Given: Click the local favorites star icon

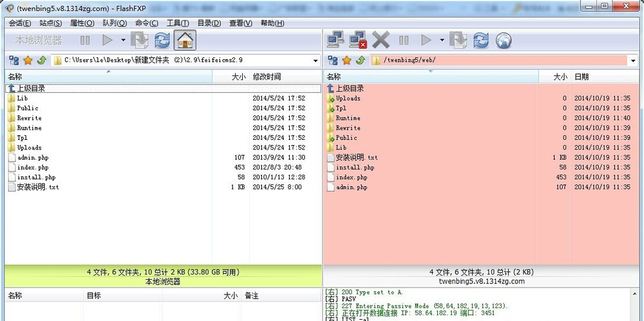Looking at the screenshot, I should [x=28, y=61].
